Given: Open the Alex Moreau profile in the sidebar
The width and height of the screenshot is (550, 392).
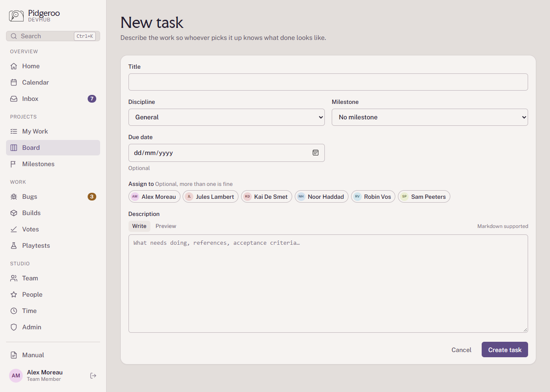Looking at the screenshot, I should (x=45, y=375).
